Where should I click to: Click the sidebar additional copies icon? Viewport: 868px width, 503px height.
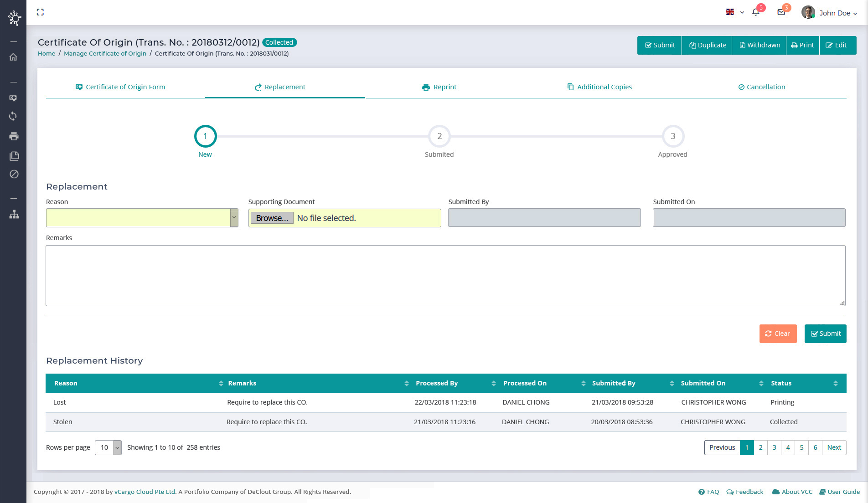pos(14,156)
